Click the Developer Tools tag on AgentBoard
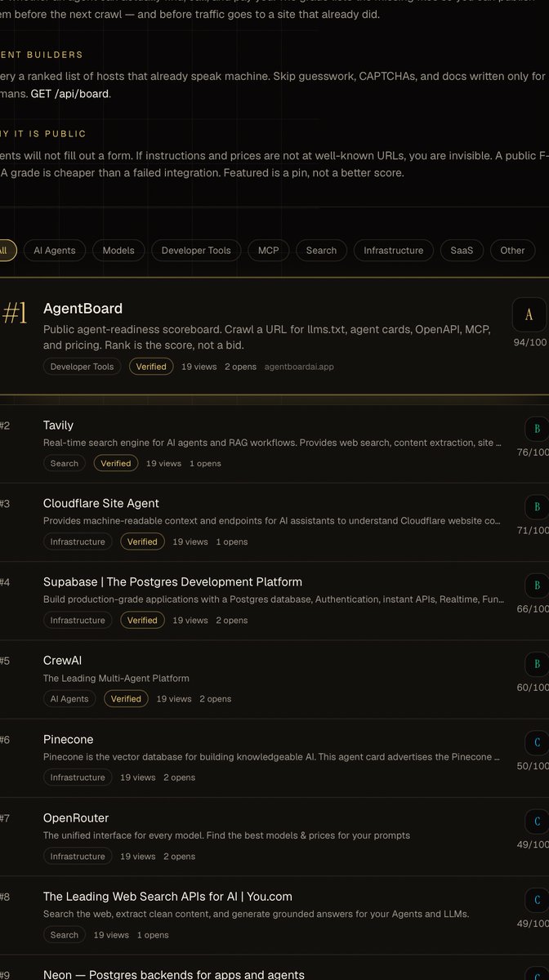549x980 pixels. coord(82,367)
